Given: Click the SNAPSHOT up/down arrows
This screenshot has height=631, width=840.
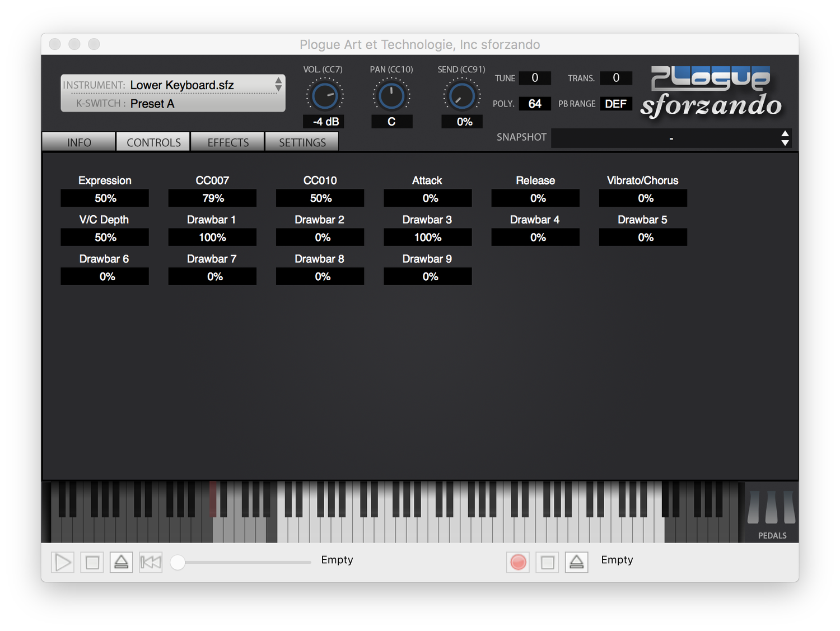Looking at the screenshot, I should click(x=785, y=138).
